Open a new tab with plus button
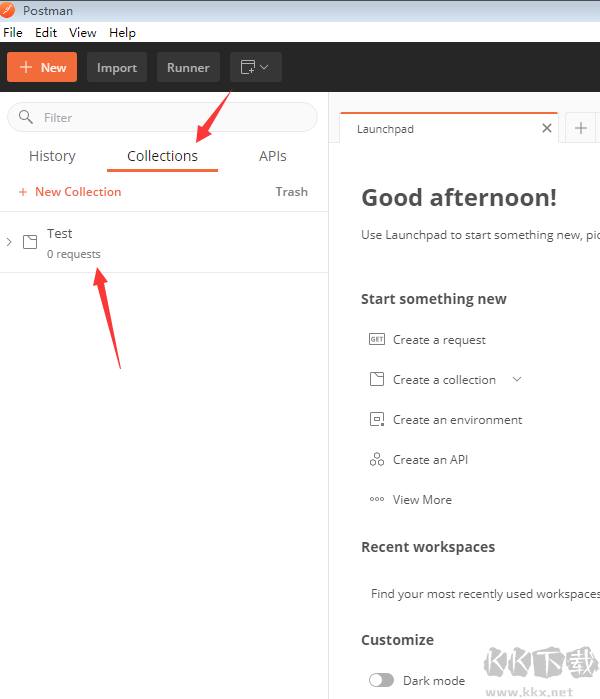 580,128
